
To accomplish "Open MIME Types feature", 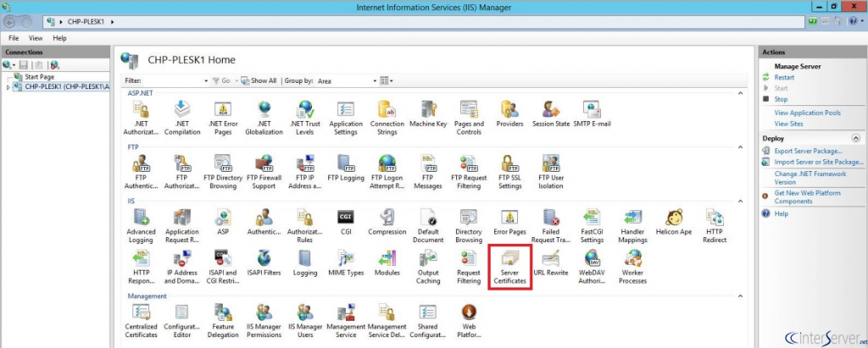I will click(346, 263).
